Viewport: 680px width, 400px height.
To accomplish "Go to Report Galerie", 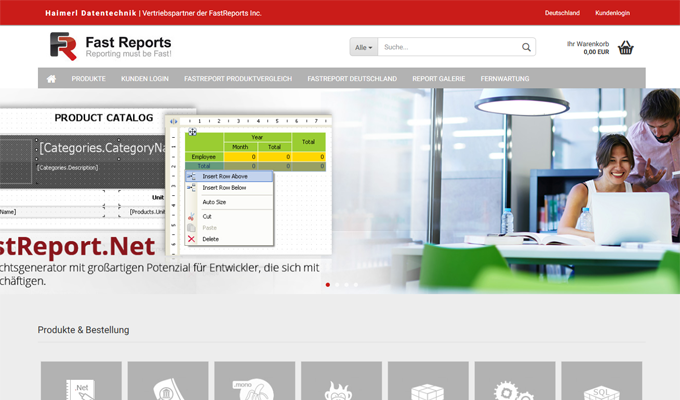I will (x=438, y=78).
